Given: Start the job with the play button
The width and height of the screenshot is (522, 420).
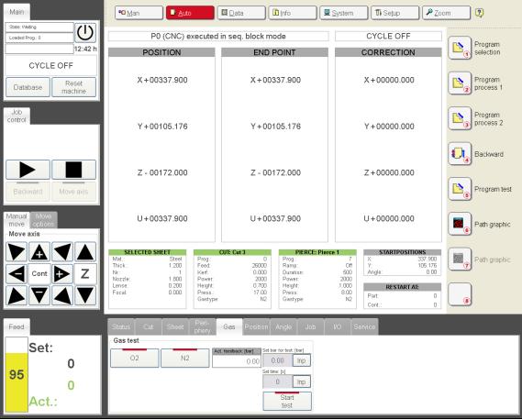Looking at the screenshot, I should (x=28, y=170).
